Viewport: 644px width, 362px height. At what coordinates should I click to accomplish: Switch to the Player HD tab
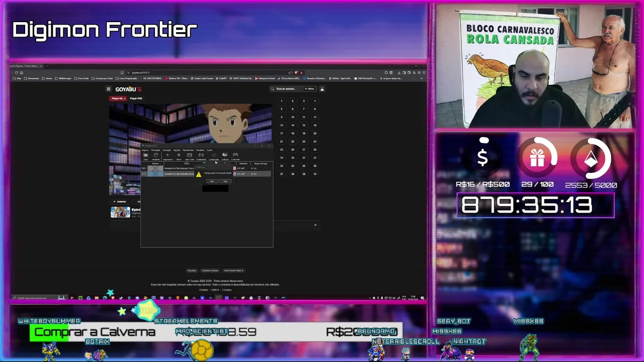(118, 99)
